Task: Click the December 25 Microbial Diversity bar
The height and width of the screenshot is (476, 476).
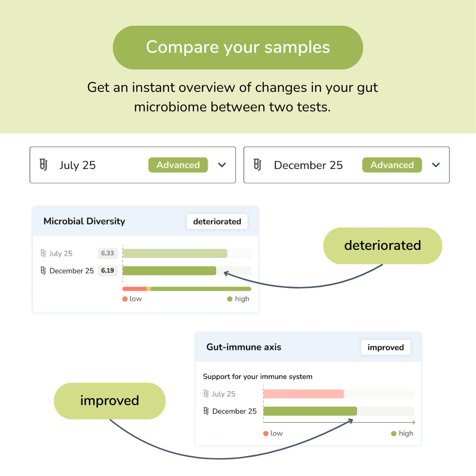Action: click(169, 271)
